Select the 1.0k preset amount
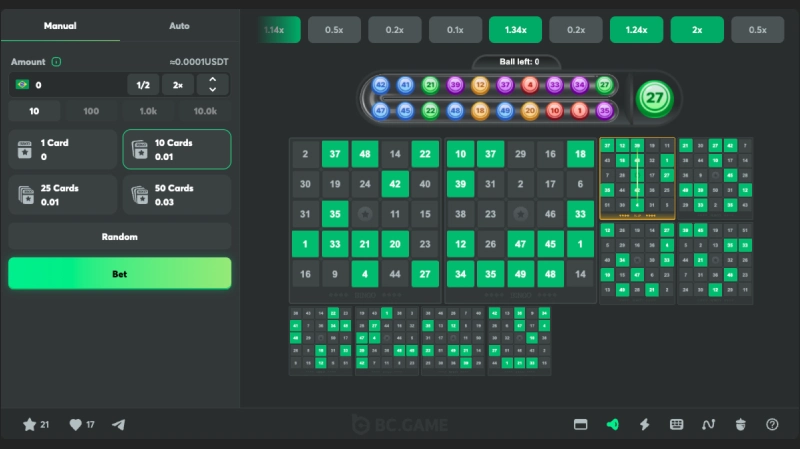Image resolution: width=800 pixels, height=449 pixels. [x=148, y=111]
